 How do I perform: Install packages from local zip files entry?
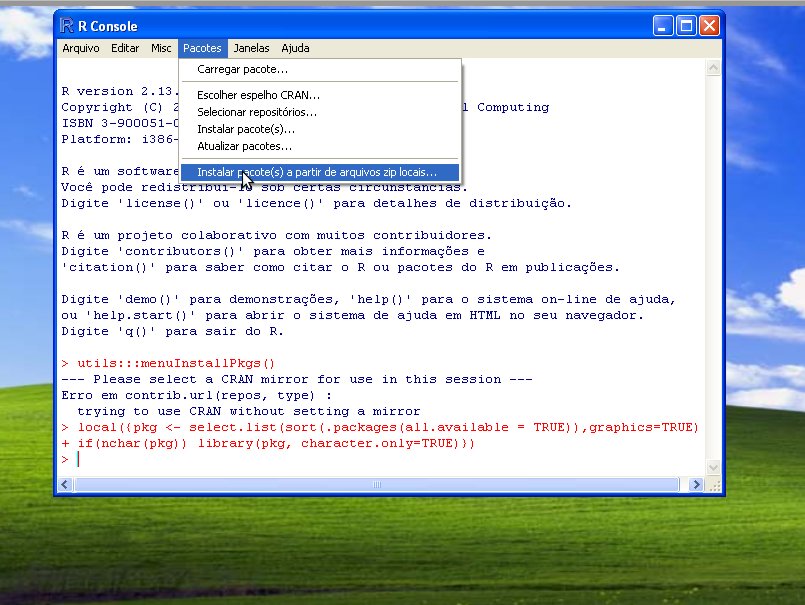(x=317, y=172)
